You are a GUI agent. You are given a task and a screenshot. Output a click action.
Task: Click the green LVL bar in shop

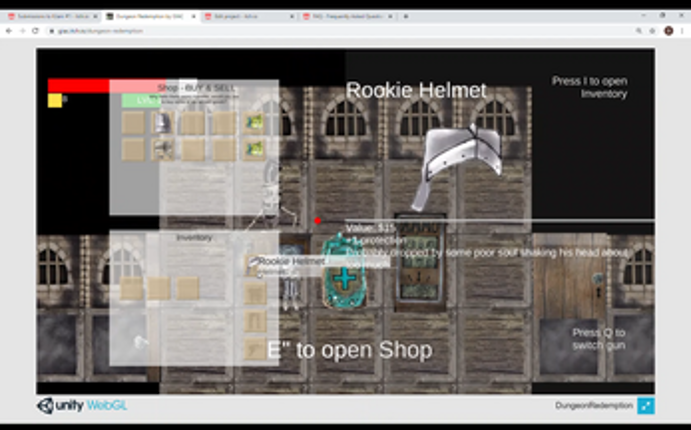point(141,100)
